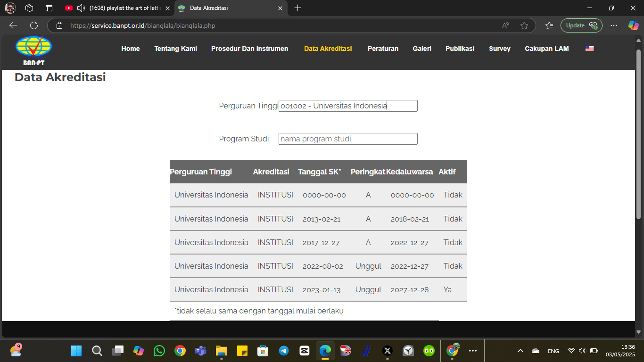This screenshot has width=644, height=362.
Task: Open Task View on the taskbar
Action: [117, 351]
